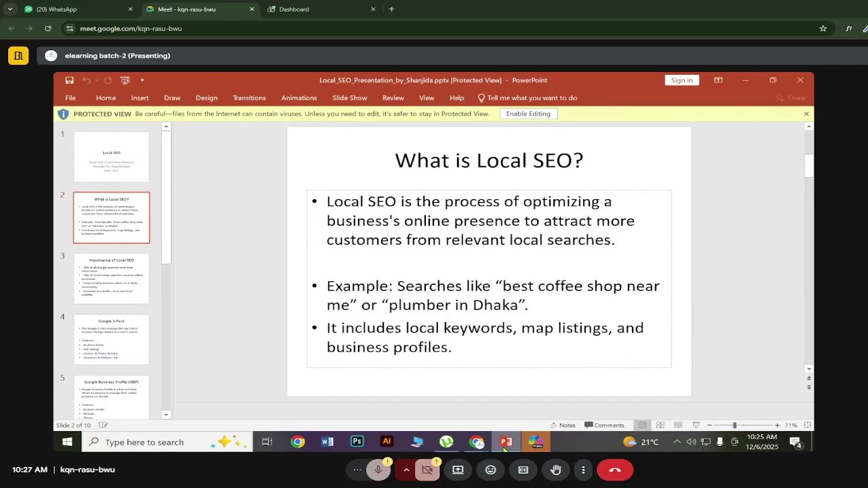868x488 pixels.
Task: Switch to Slide Sorter view icon
Action: click(660, 425)
